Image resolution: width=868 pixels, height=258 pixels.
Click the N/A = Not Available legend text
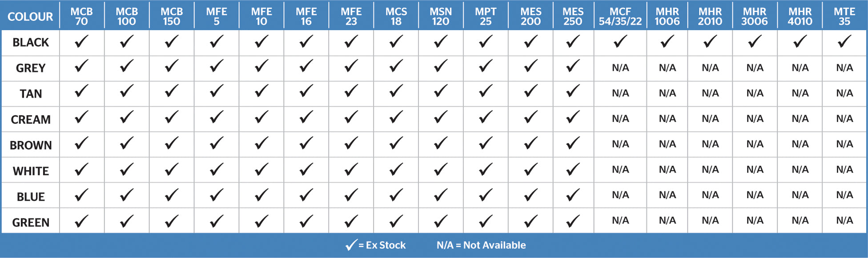point(481,245)
